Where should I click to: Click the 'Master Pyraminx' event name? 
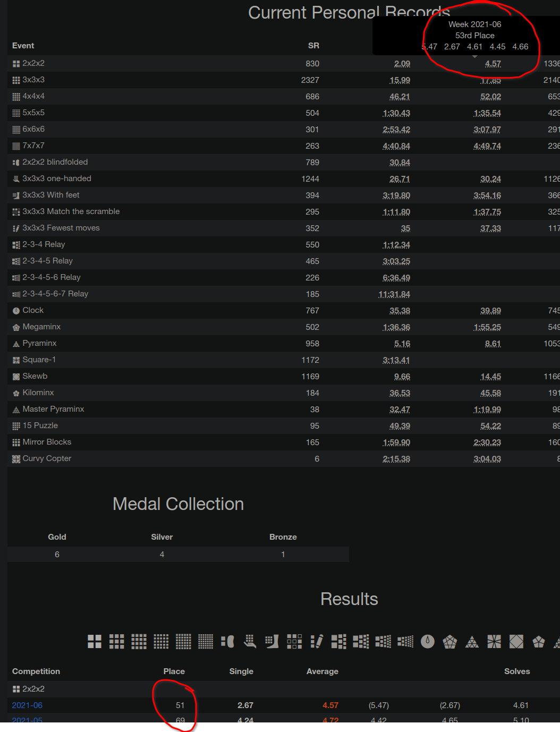click(x=53, y=409)
